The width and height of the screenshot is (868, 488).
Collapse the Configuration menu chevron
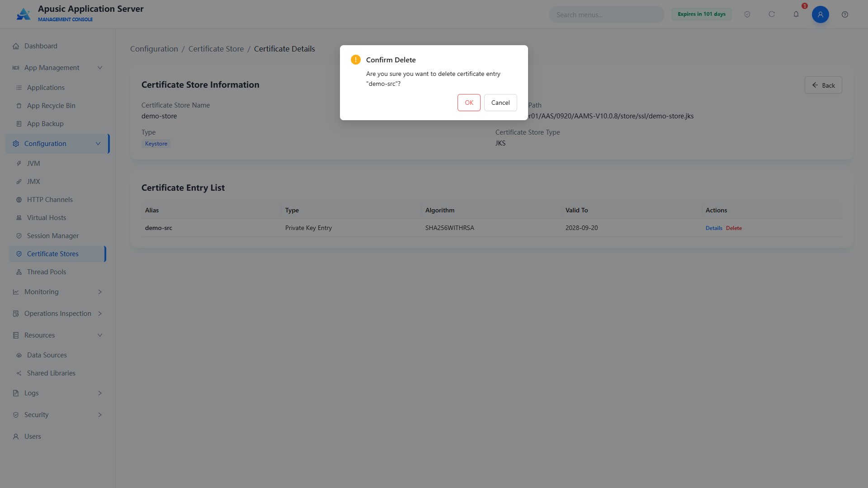click(98, 144)
